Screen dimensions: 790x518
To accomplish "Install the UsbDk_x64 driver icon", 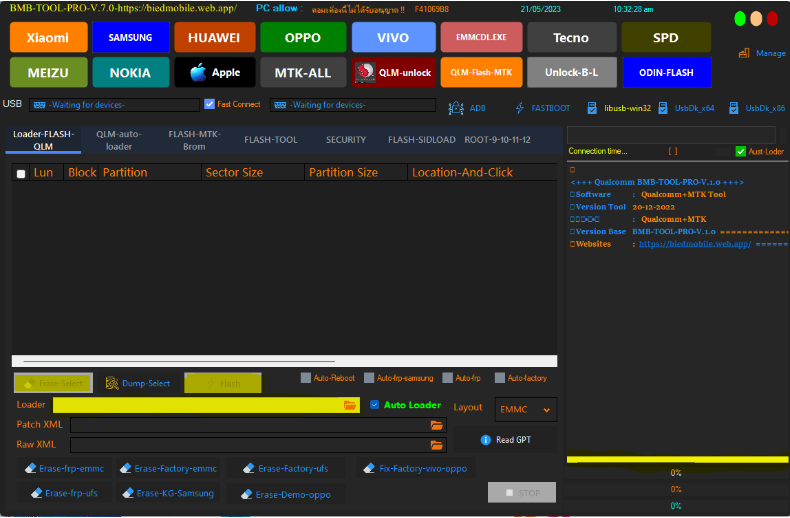I will pos(663,108).
